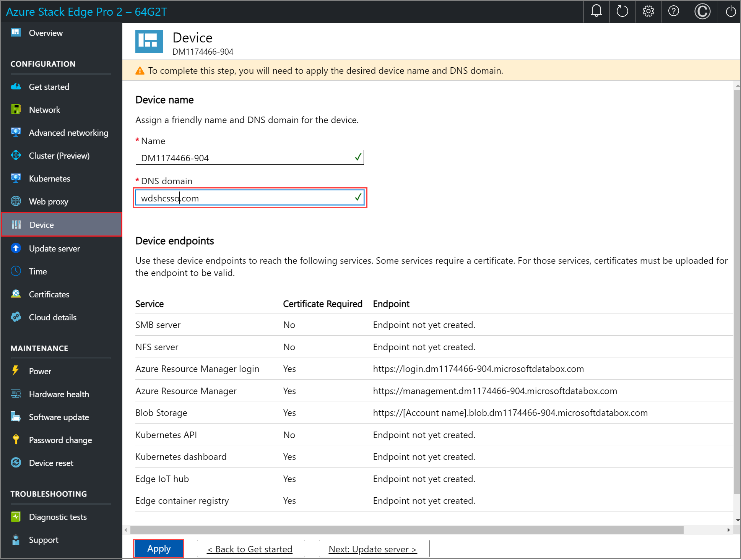Image resolution: width=741 pixels, height=560 pixels.
Task: Click the Overview sidebar icon
Action: tap(15, 32)
